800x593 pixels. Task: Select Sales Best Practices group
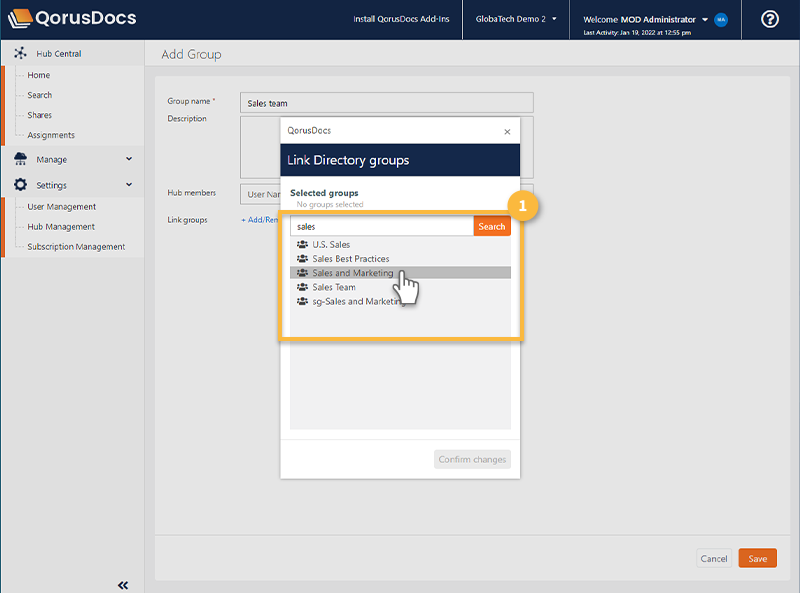[x=400, y=259]
